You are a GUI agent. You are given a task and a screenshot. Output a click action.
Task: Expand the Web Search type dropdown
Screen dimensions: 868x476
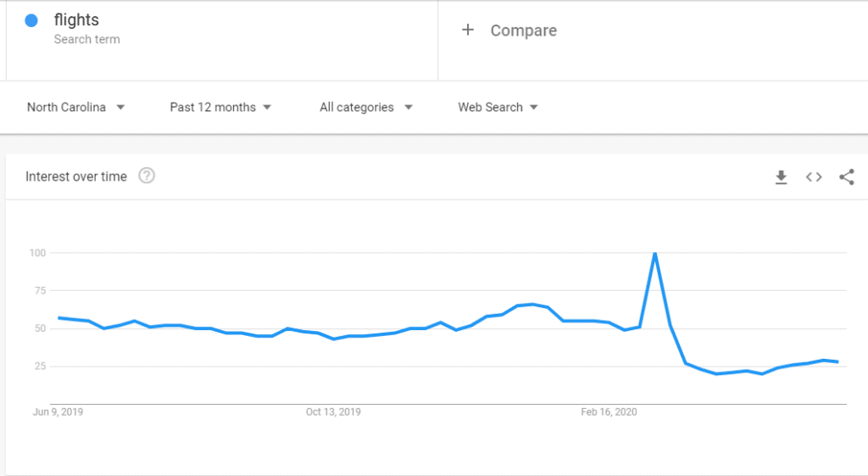498,107
